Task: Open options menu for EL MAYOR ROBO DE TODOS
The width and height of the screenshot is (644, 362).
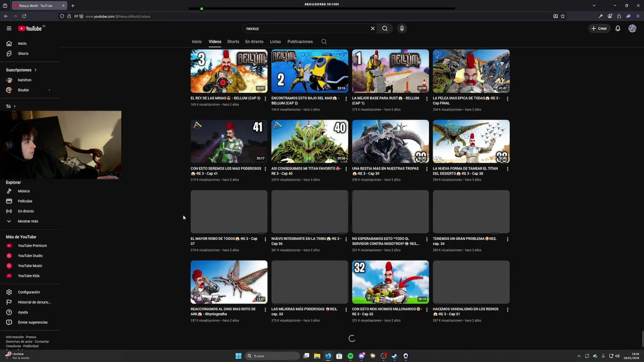Action: (x=265, y=240)
